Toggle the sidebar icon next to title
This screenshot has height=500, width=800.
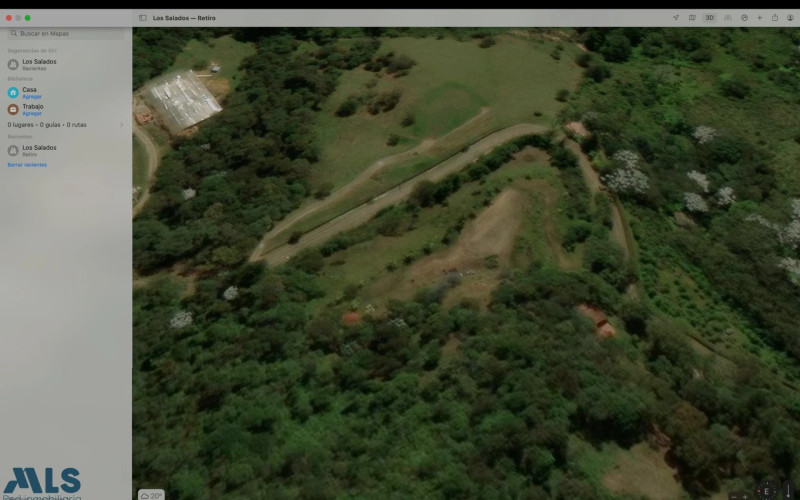click(143, 18)
